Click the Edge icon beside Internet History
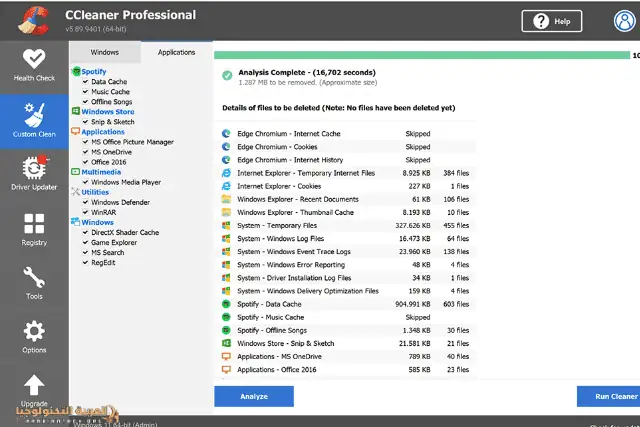Screen dimensions: 640x427 226,160
